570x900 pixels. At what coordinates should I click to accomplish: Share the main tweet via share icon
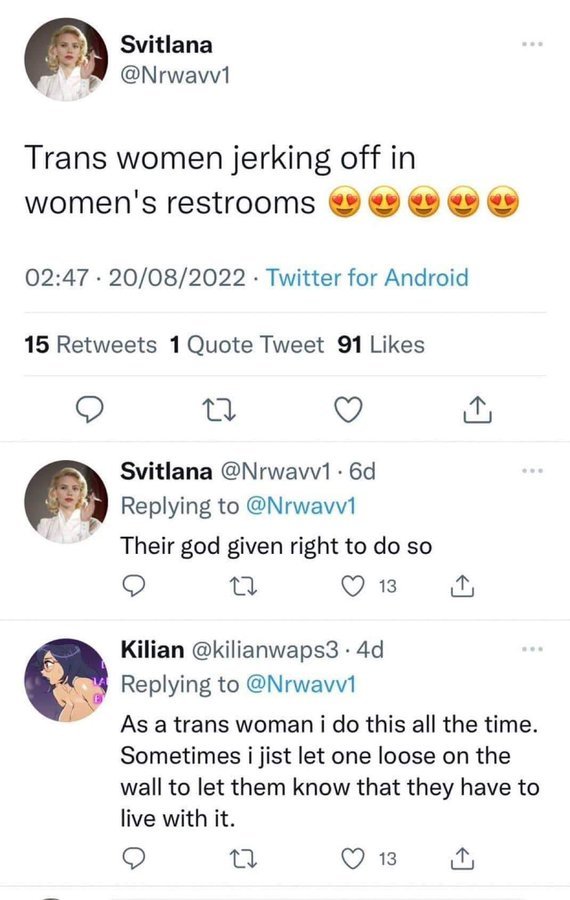click(x=477, y=409)
